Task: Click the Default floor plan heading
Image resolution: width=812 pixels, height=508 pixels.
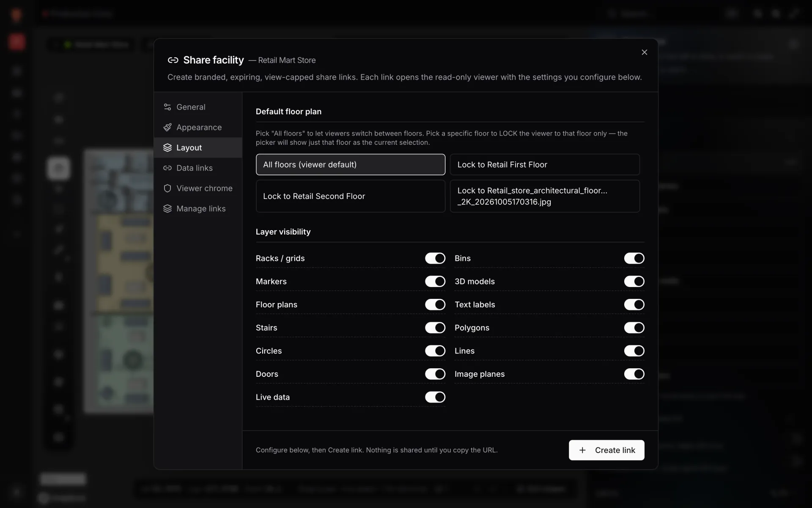Action: coord(288,112)
